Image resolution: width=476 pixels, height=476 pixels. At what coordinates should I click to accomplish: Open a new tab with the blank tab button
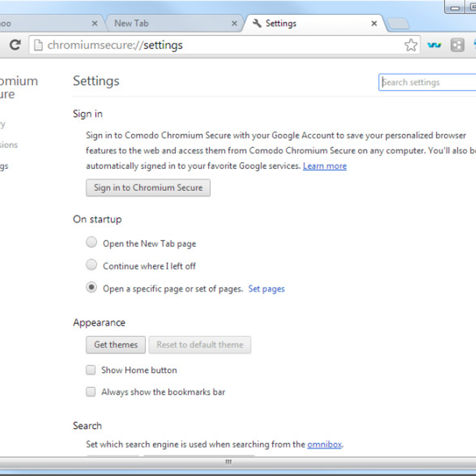[x=398, y=24]
